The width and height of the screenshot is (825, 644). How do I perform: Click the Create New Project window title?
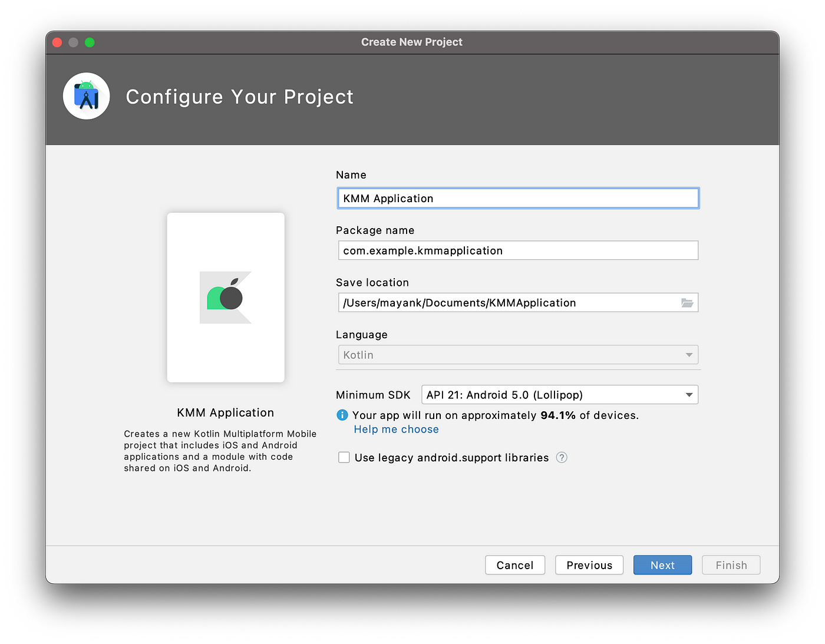(412, 42)
